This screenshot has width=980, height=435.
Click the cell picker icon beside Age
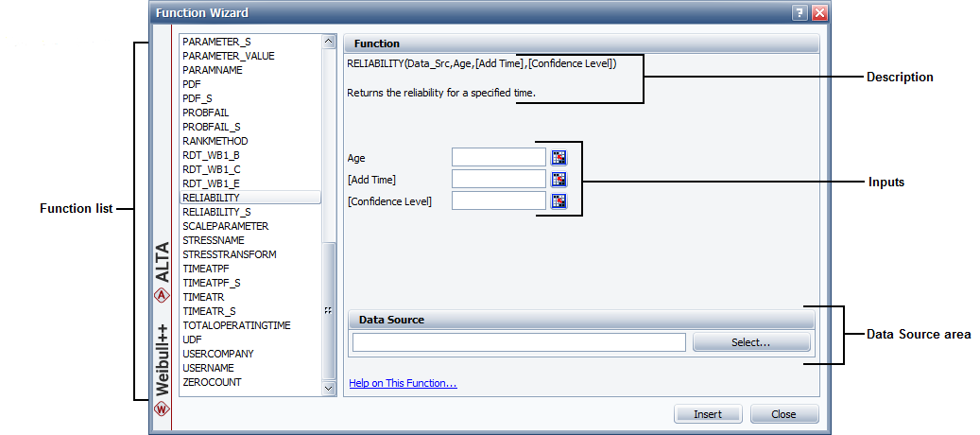click(x=559, y=158)
